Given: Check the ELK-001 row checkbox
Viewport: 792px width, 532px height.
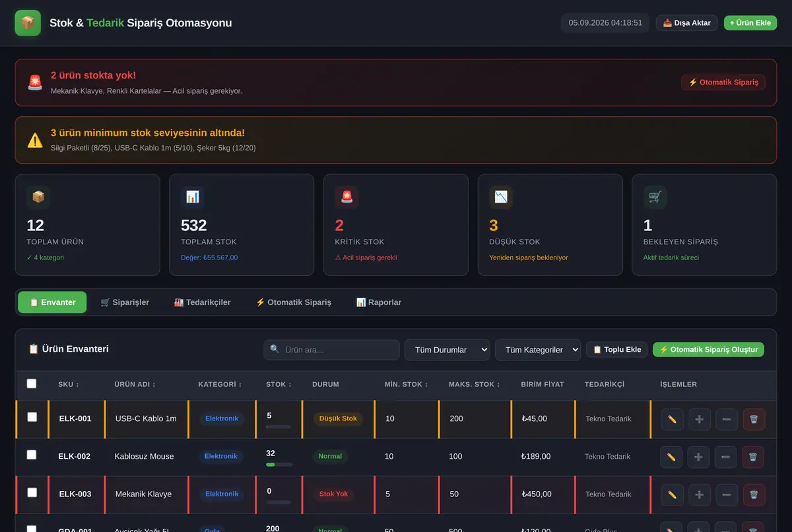Looking at the screenshot, I should click(32, 417).
